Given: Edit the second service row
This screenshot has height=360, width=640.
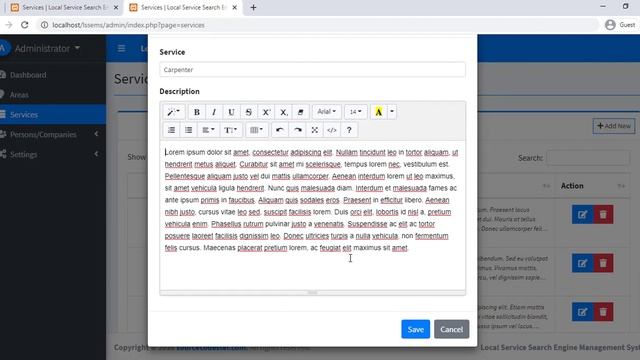Looking at the screenshot, I should click(582, 263).
